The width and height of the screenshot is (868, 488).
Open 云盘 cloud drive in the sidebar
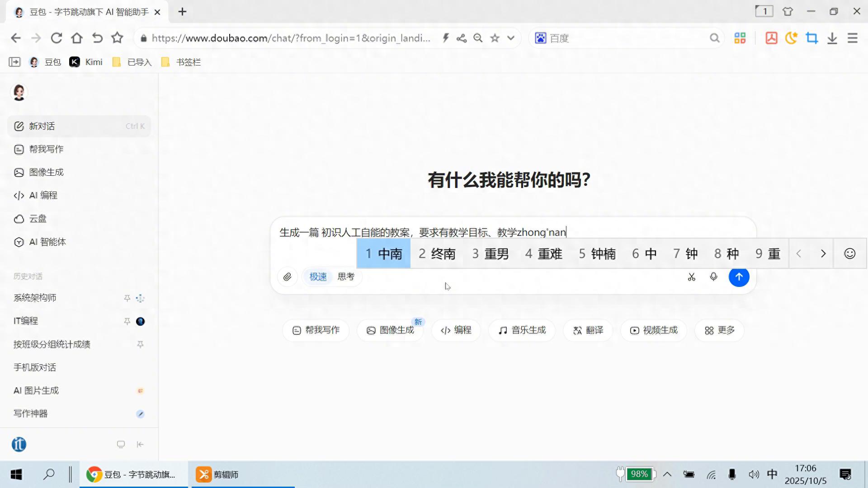point(38,219)
